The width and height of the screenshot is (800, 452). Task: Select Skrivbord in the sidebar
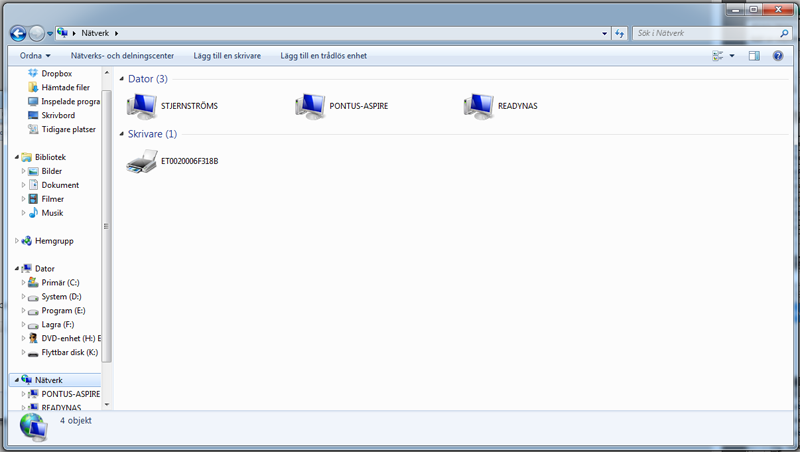tap(58, 115)
